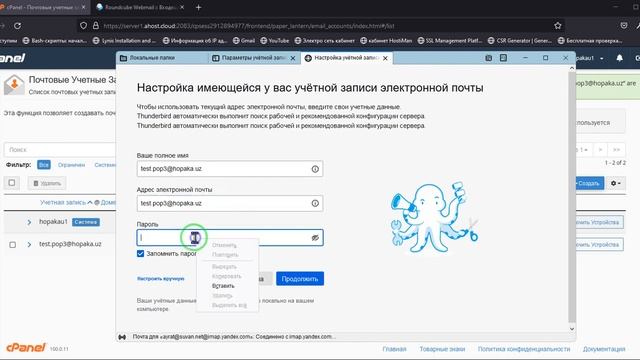Screen dimensions: 640x360
Task: Open the hopakau1 user dropdown in cPanel
Action: (x=590, y=58)
